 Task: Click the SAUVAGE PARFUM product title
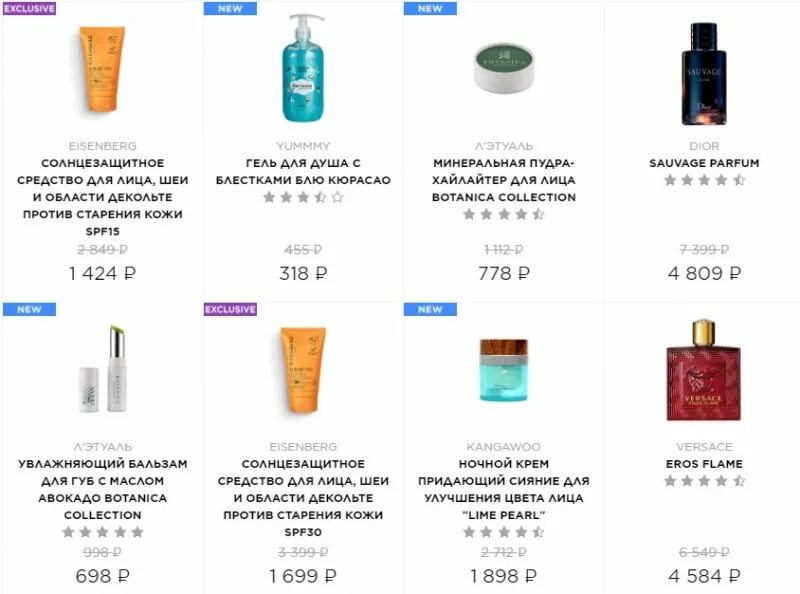click(704, 163)
